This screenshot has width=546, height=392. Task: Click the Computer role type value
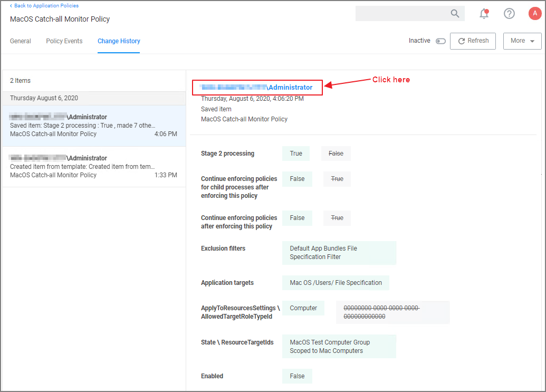click(x=303, y=308)
